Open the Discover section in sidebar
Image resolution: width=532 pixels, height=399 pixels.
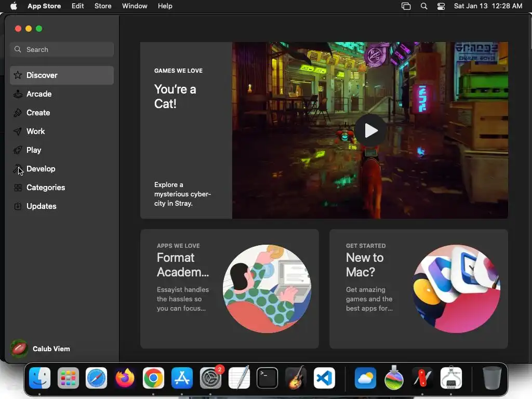point(62,75)
